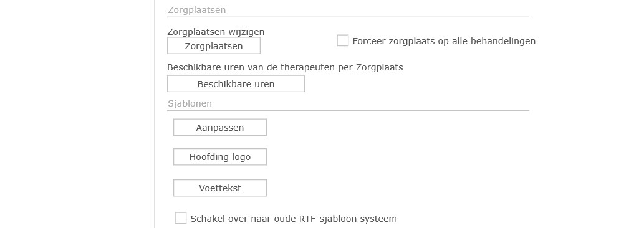Screen dimensions: 644x228
Task: Click the separator line under the Zorgplaatsen heading
Action: (x=348, y=17)
